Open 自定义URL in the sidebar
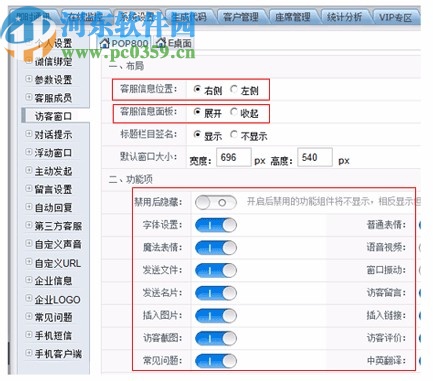 (58, 263)
